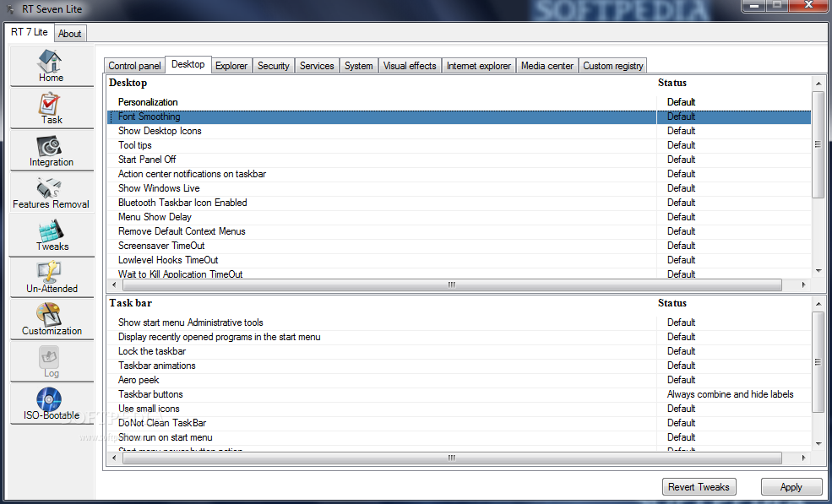This screenshot has height=504, width=832.
Task: Select the Lock the taskbar row
Action: tap(460, 351)
